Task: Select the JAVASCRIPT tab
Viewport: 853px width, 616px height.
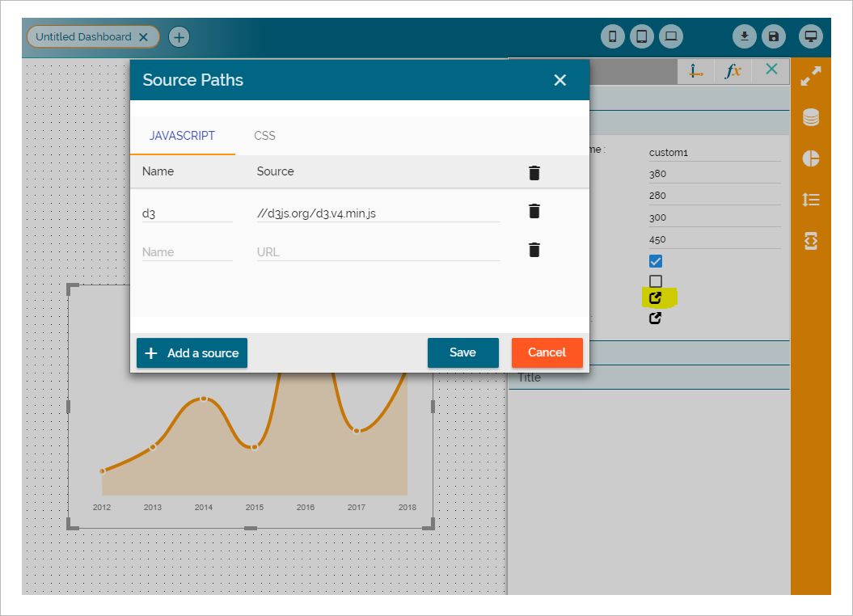Action: click(182, 136)
